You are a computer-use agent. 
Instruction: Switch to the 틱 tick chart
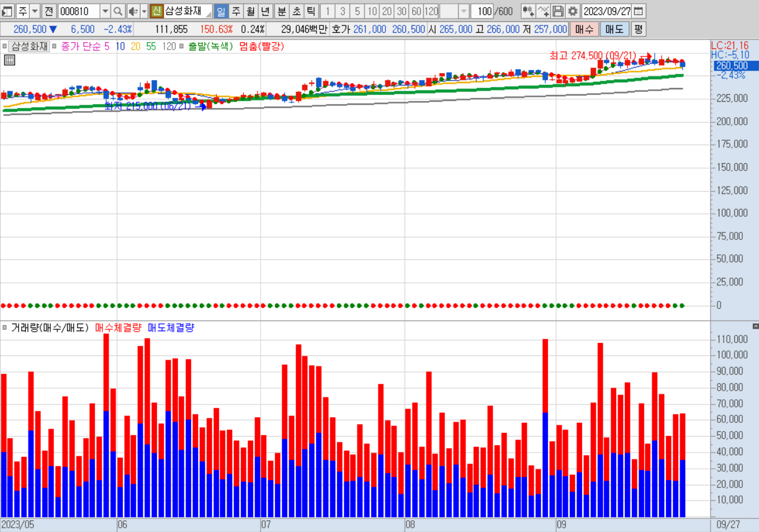point(311,11)
